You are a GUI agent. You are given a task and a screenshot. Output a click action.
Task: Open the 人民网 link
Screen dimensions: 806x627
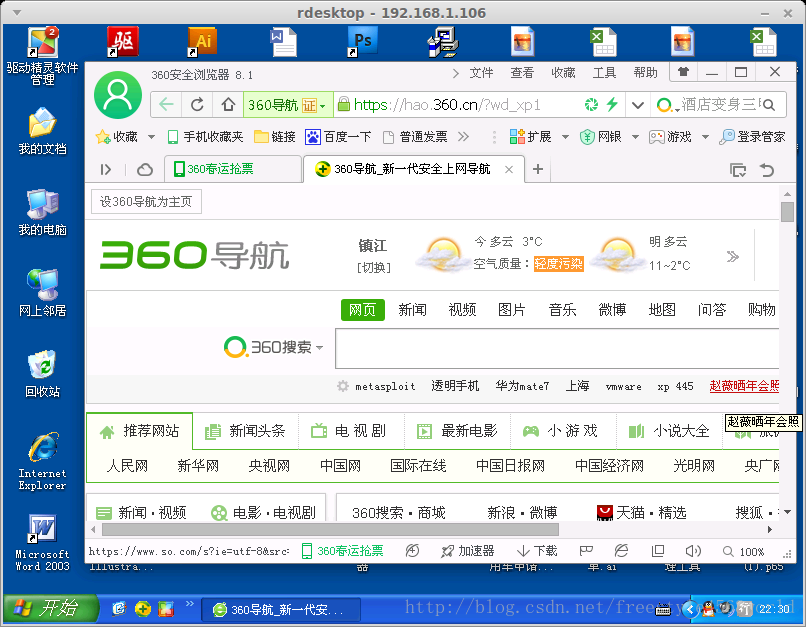127,466
